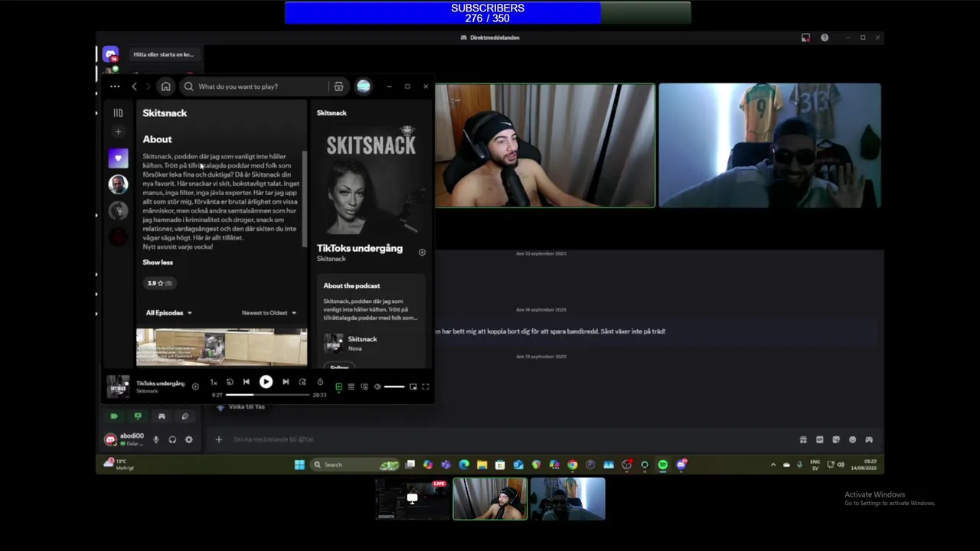Click the 3.9 star rating chip
The height and width of the screenshot is (551, 980).
tap(159, 283)
